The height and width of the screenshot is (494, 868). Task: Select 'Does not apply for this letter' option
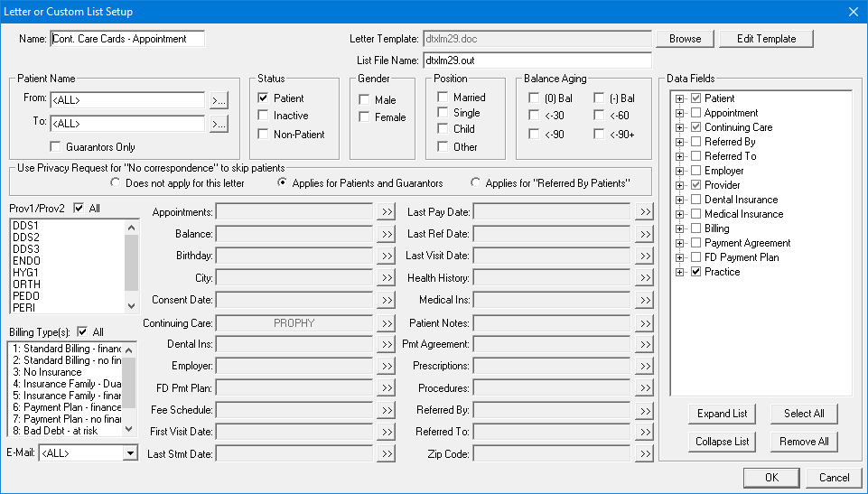pyautogui.click(x=116, y=183)
